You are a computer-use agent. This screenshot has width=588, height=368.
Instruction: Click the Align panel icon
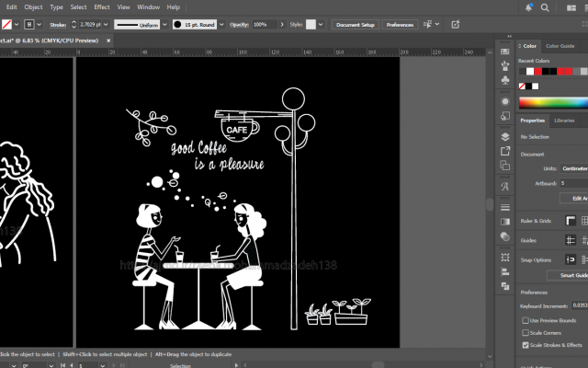tap(505, 272)
